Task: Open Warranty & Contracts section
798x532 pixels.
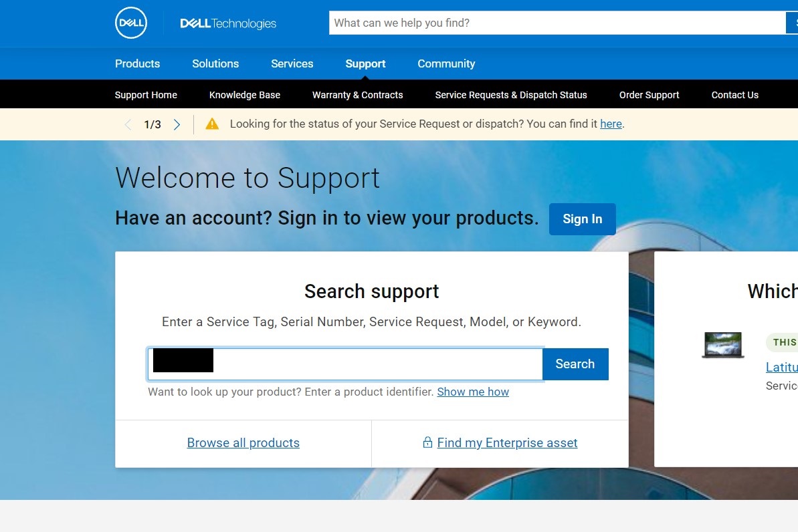Action: click(358, 95)
